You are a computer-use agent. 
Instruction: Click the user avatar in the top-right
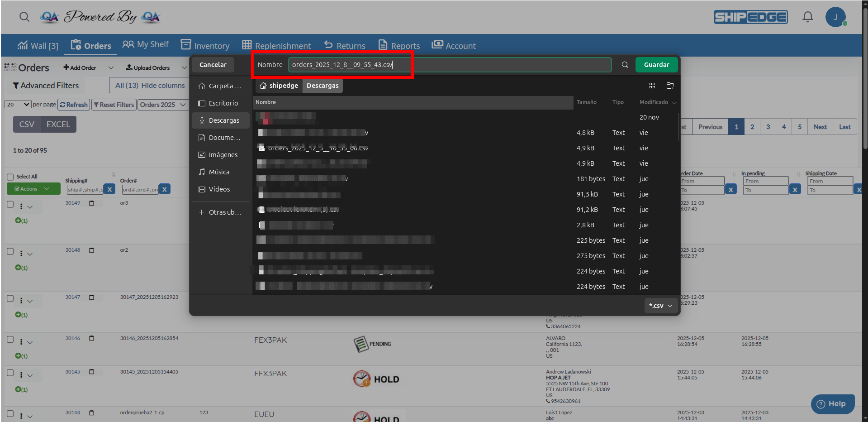[836, 17]
